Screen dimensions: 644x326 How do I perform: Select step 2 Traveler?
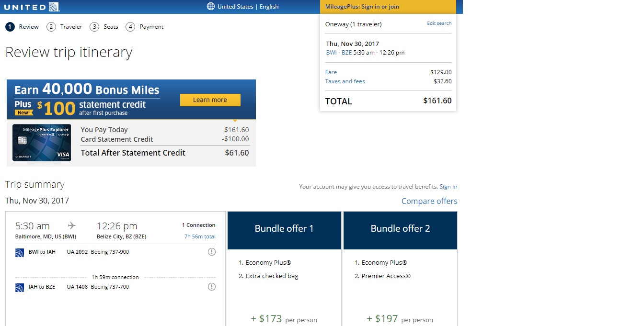(65, 27)
